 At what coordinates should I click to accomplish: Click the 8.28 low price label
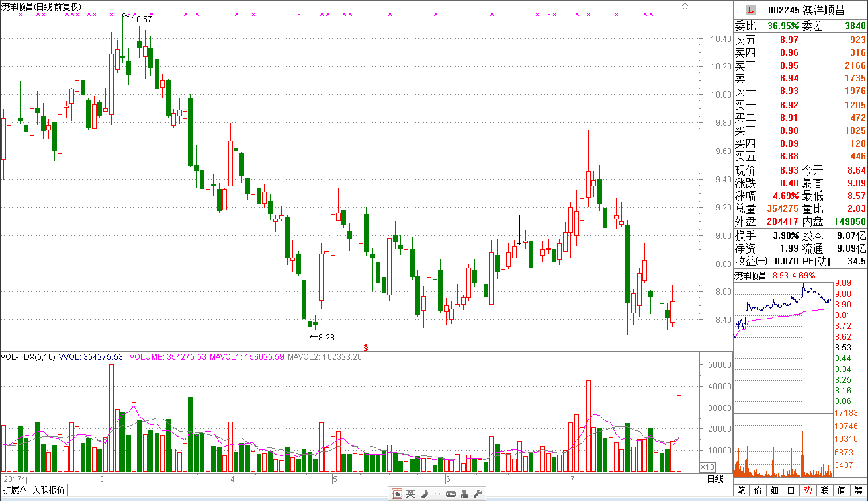click(327, 336)
